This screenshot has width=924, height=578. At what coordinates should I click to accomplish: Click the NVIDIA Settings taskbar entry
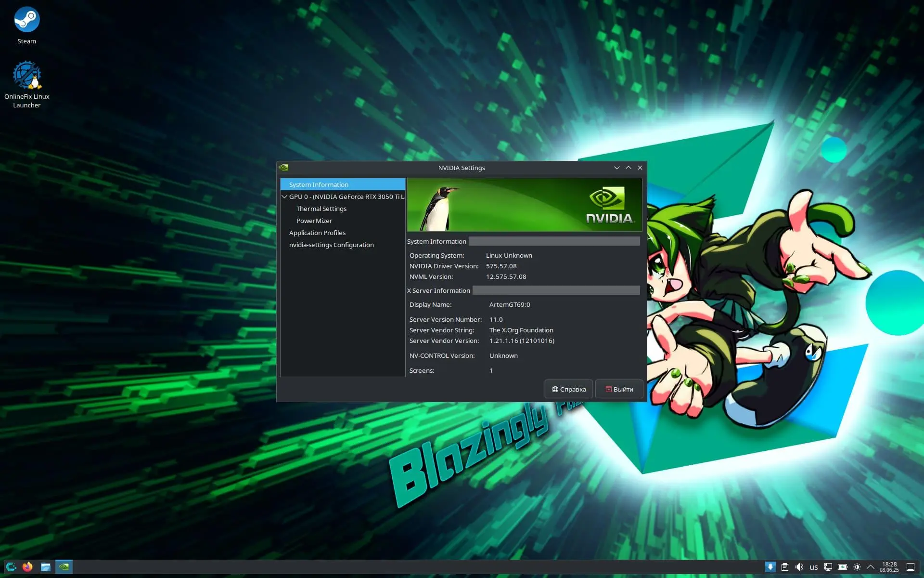[x=64, y=567]
